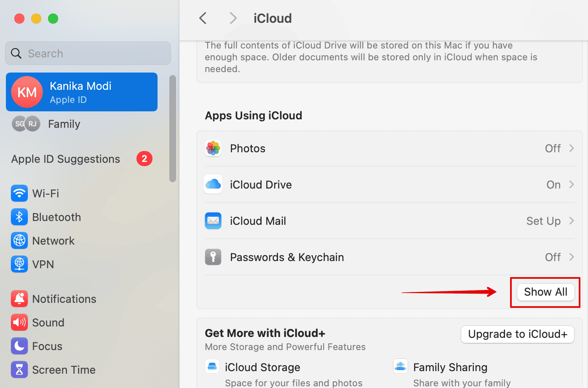
Task: Click the Passwords & Keychain key icon
Action: (x=213, y=257)
